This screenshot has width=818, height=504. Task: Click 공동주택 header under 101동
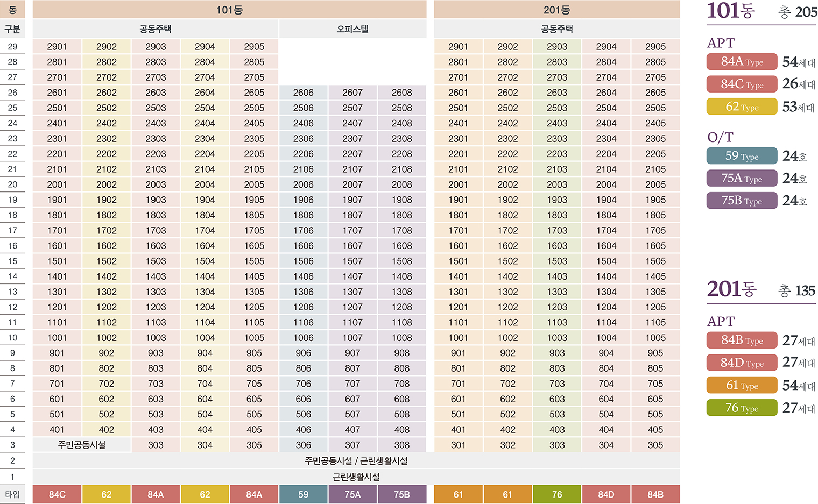tap(156, 29)
